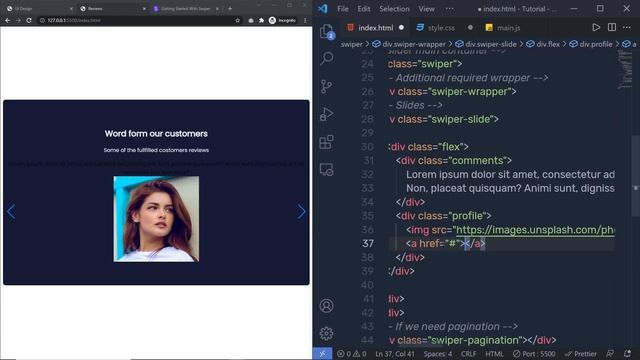
Task: Click the class="comments" code line
Action: click(x=453, y=160)
